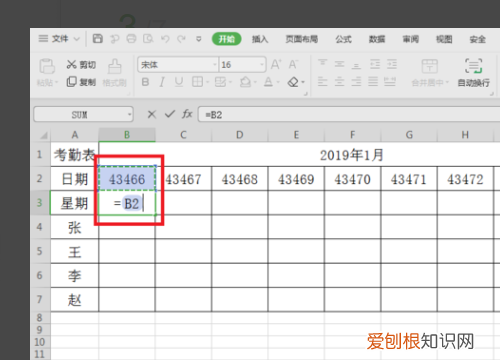This screenshot has width=500, height=360.
Task: Click the decrease indent icon
Action: (375, 64)
